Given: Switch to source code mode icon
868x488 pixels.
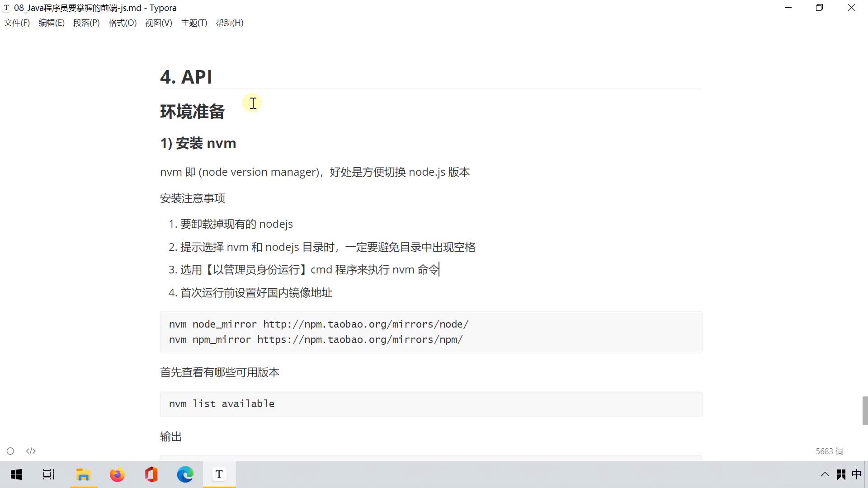Looking at the screenshot, I should click(x=31, y=451).
